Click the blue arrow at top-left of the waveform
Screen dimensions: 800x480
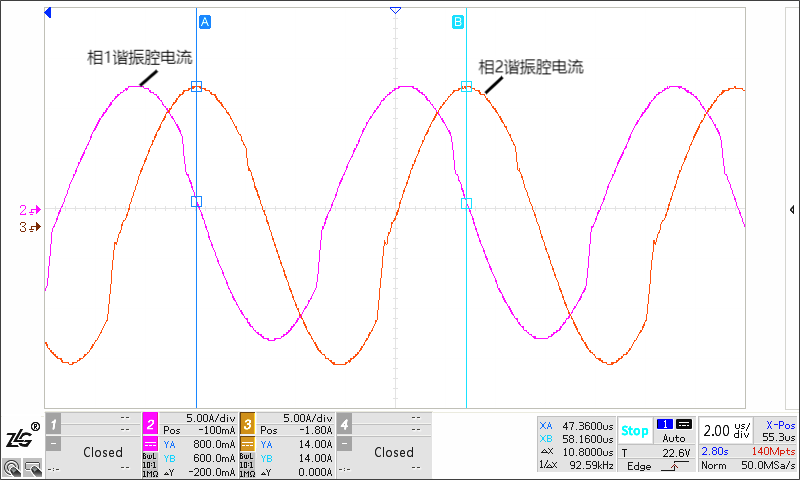48,12
